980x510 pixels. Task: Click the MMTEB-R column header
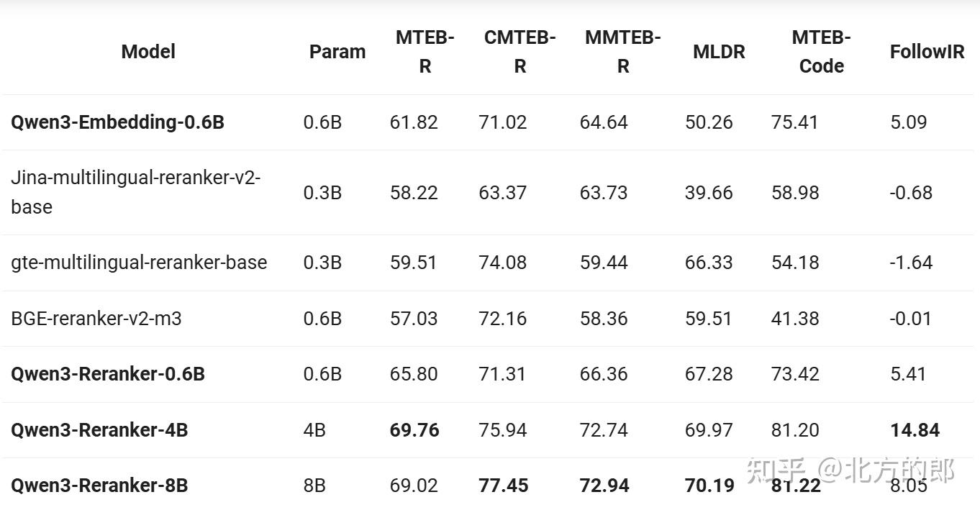pos(622,52)
